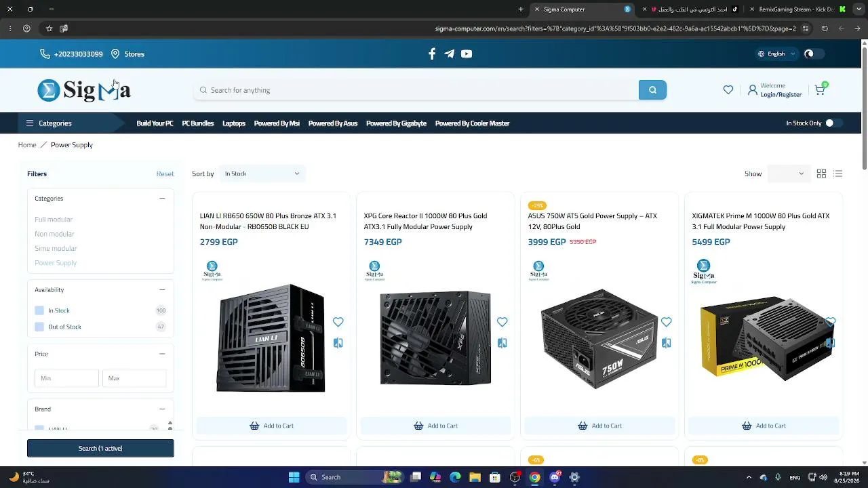Open the shopping cart icon
Viewport: 868px width, 488px height.
(x=820, y=89)
